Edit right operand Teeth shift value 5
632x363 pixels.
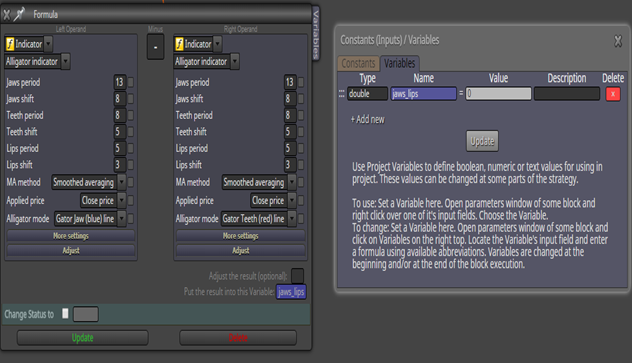[x=290, y=132]
